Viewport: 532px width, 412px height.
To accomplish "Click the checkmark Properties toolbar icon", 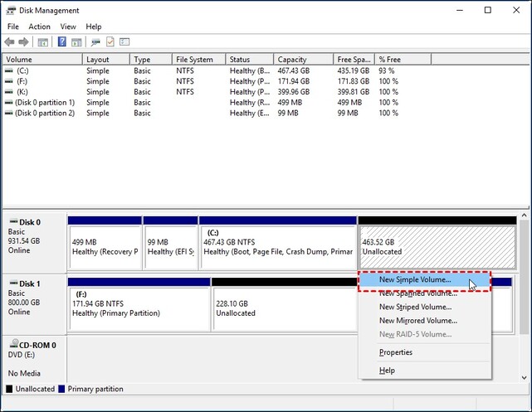I will [x=110, y=41].
